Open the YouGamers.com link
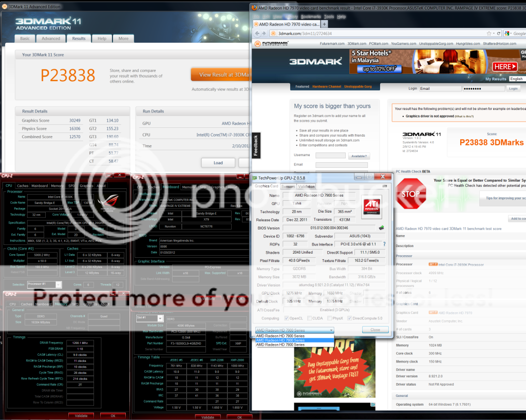This screenshot has width=526, height=420. point(404,44)
